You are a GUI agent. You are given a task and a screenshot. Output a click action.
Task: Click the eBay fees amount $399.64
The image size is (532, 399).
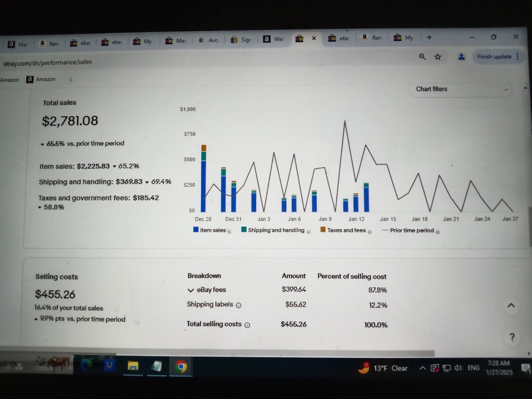tap(294, 289)
